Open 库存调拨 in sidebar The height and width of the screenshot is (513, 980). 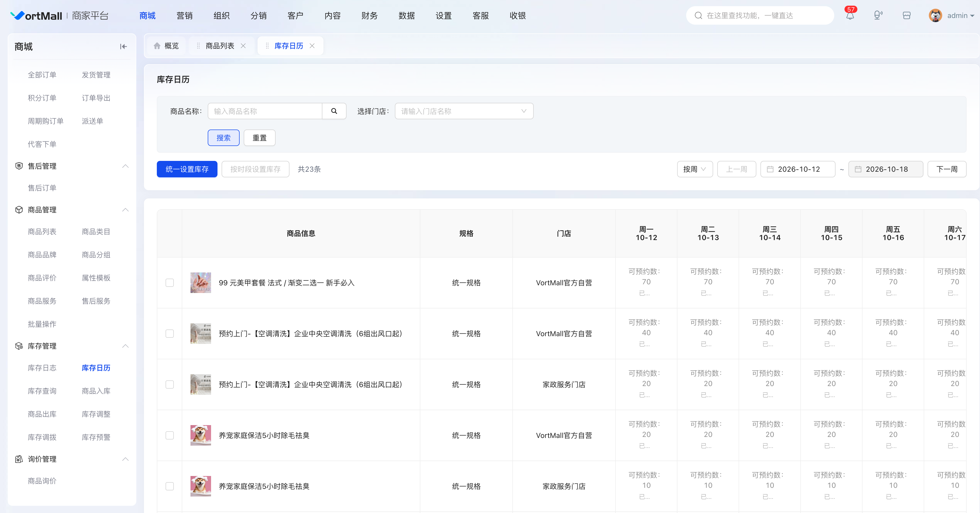42,437
